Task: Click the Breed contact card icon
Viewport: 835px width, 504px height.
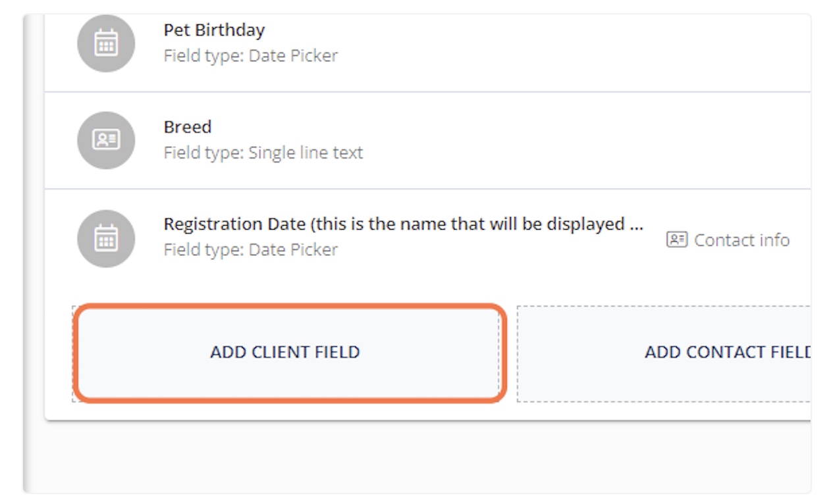Action: pos(106,140)
